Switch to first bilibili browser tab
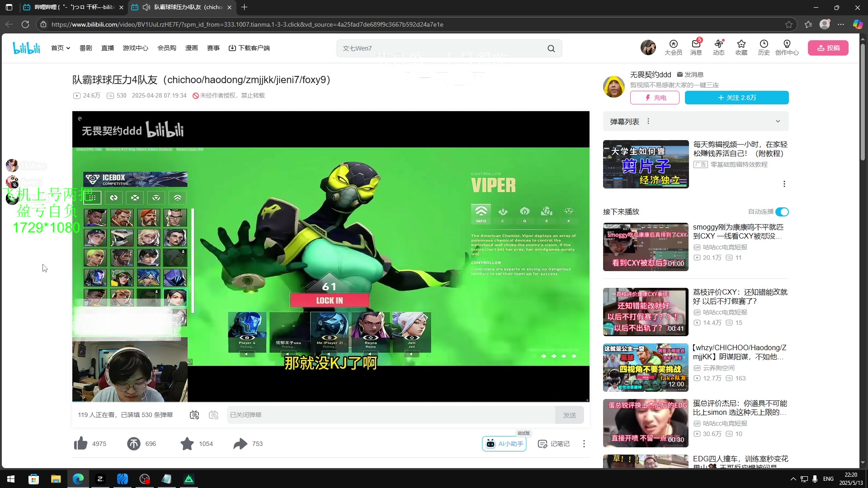The image size is (868, 488). [x=73, y=7]
